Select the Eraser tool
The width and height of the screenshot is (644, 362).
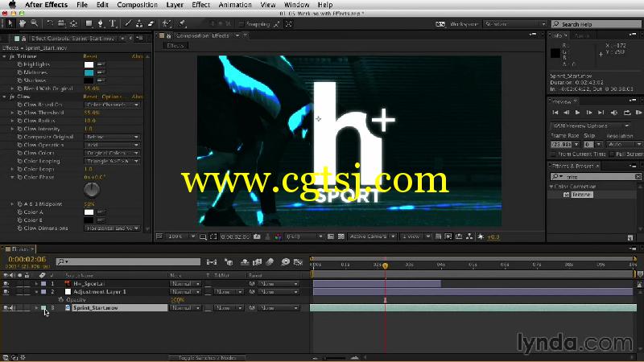151,24
